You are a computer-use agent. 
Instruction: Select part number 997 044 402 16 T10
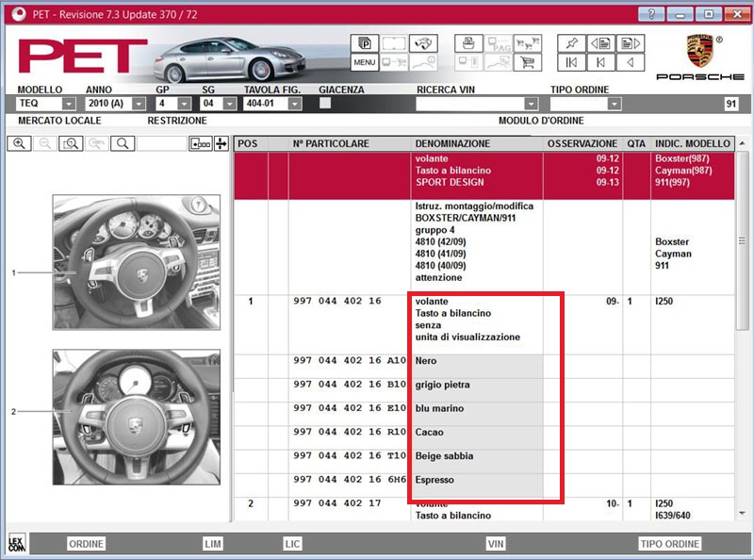(x=350, y=455)
